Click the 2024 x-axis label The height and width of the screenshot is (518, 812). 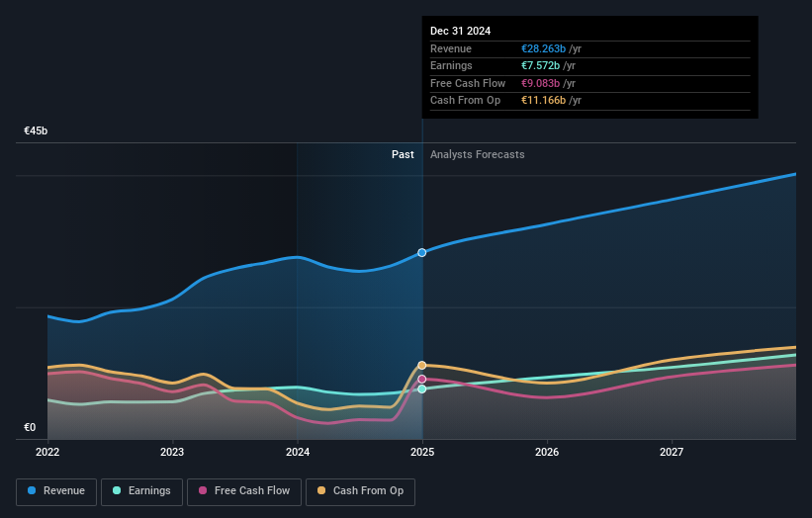(x=298, y=452)
